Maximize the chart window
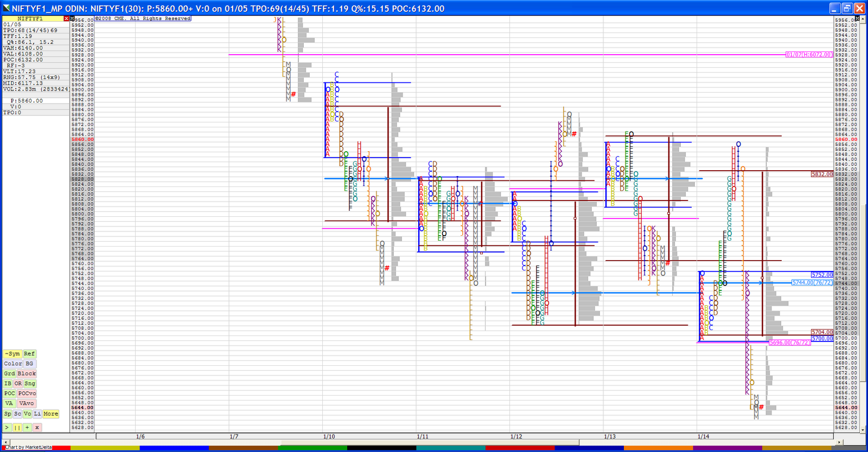The image size is (868, 452). click(x=847, y=8)
